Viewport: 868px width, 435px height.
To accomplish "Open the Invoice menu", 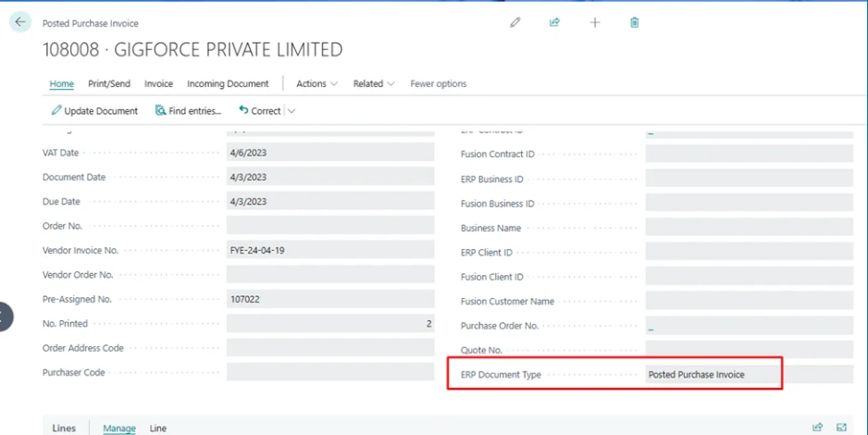I will point(158,84).
